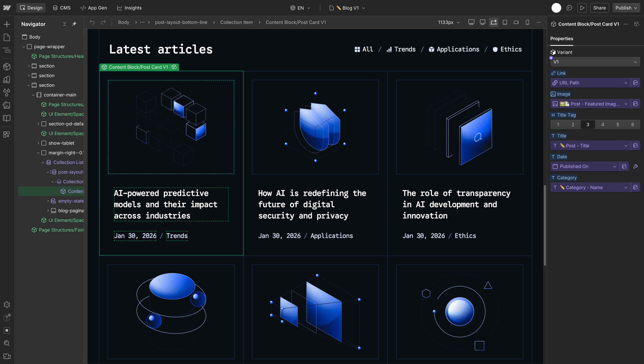Select the Ethics filter link on the canvas
This screenshot has width=644, height=364.
[x=511, y=49]
